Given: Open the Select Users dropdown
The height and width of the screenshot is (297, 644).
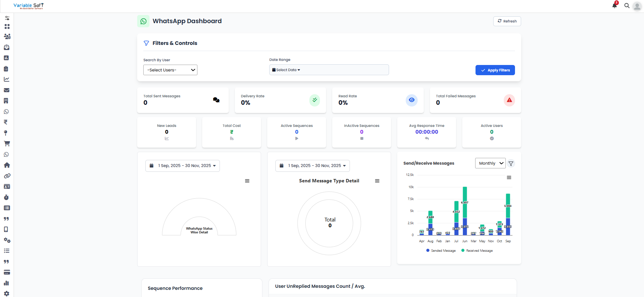Looking at the screenshot, I should coord(170,70).
